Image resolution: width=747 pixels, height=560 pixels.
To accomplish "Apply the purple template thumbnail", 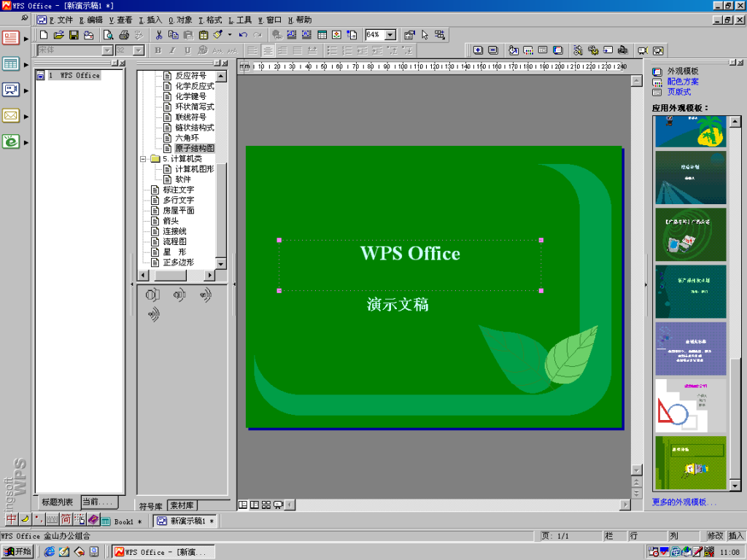I will pyautogui.click(x=691, y=349).
